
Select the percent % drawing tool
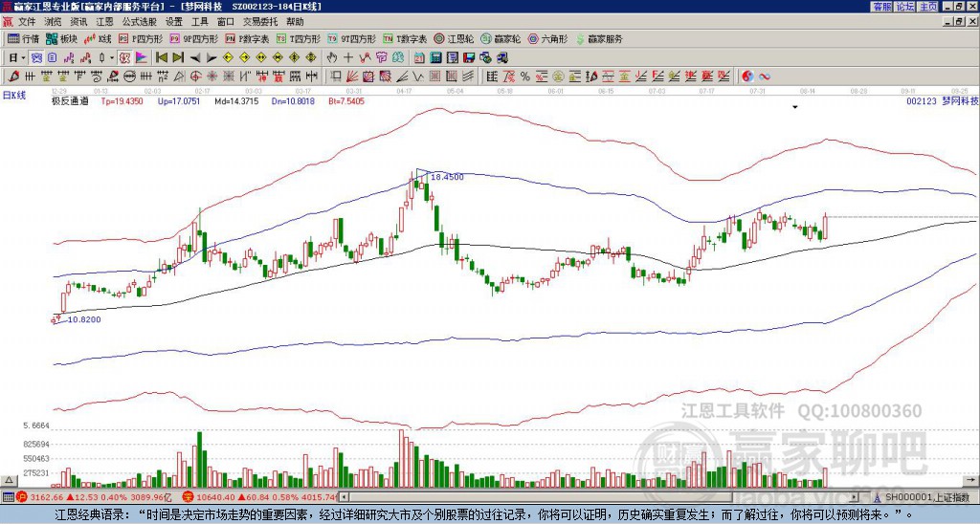point(525,76)
